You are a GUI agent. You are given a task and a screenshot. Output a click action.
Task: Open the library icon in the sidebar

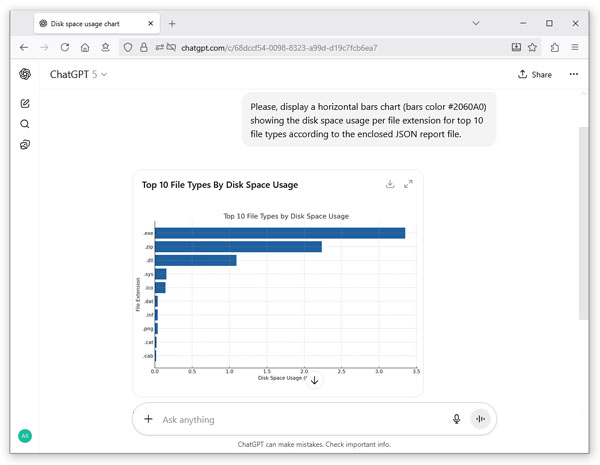25,145
